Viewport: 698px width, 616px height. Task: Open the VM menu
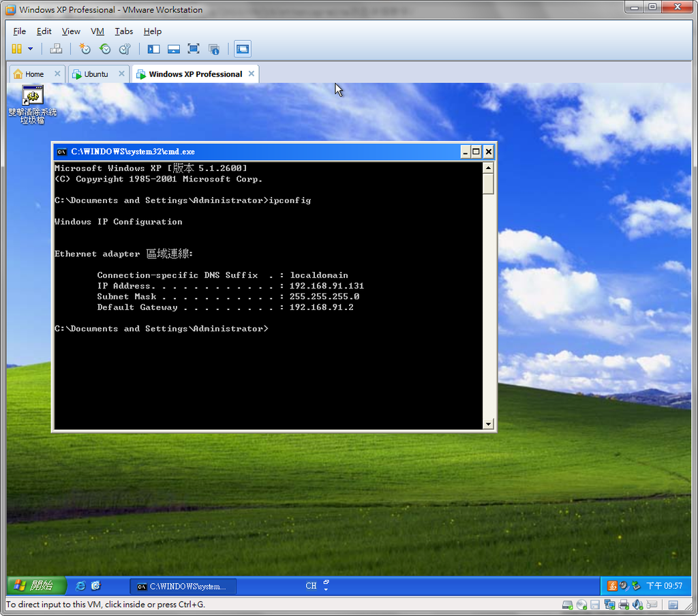tap(97, 31)
